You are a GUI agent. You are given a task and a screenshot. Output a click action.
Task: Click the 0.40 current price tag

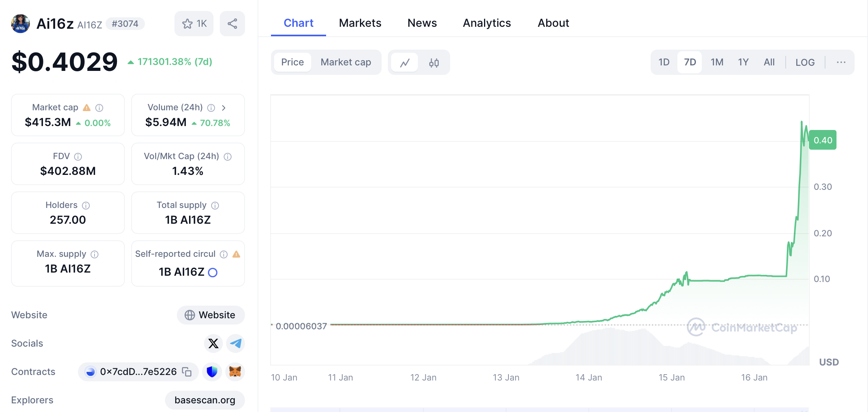(823, 140)
